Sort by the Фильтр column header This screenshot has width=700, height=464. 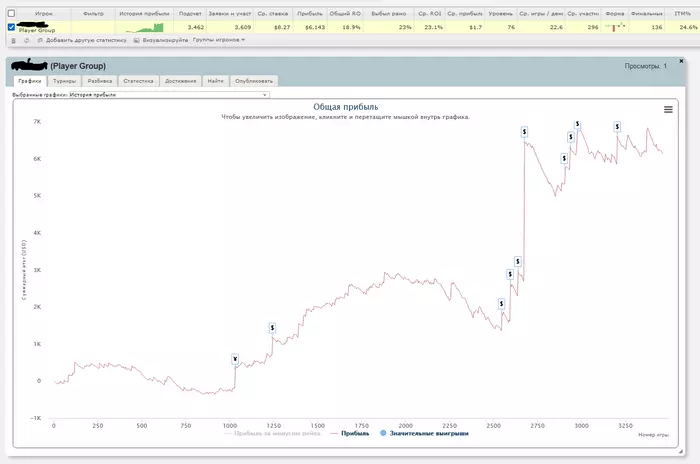[93, 14]
